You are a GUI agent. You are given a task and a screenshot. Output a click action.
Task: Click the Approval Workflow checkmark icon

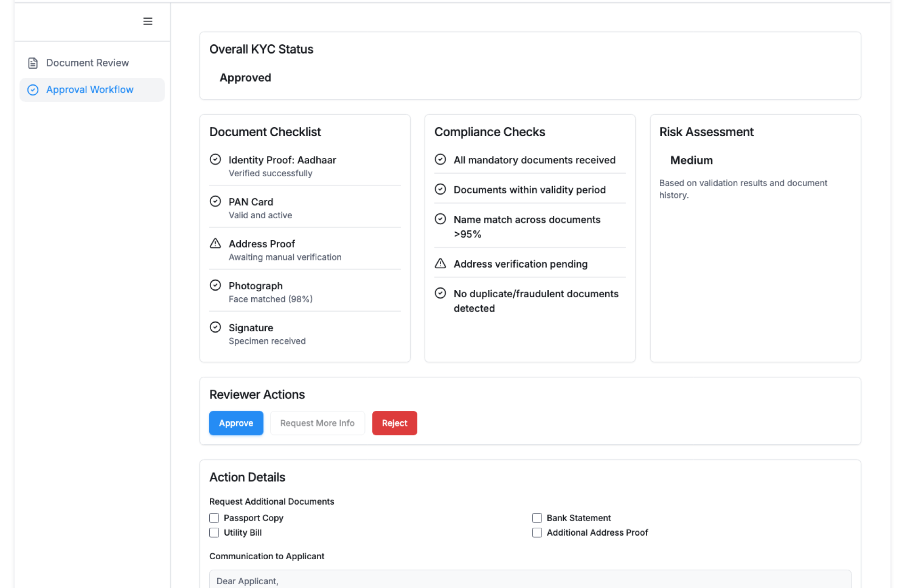[33, 90]
